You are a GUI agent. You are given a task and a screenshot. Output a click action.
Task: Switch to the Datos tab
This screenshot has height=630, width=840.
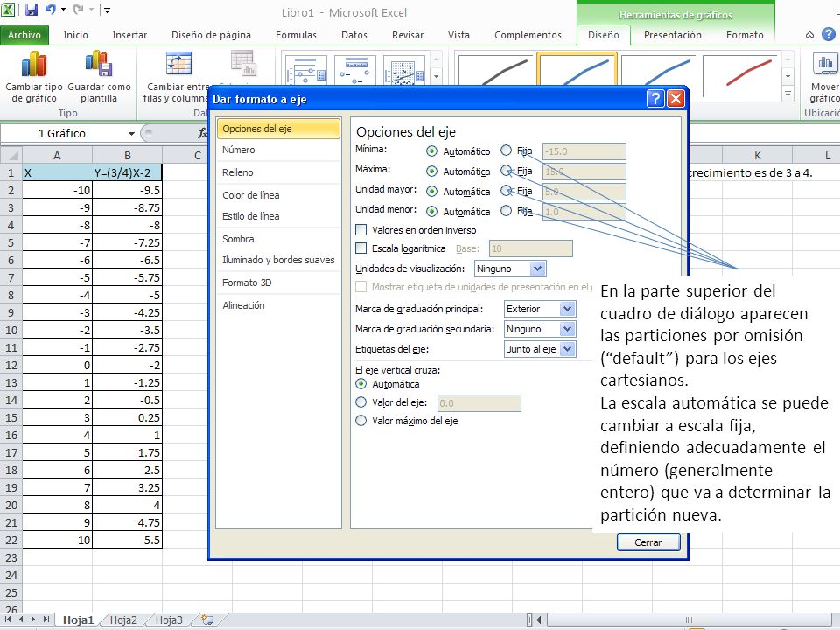354,35
